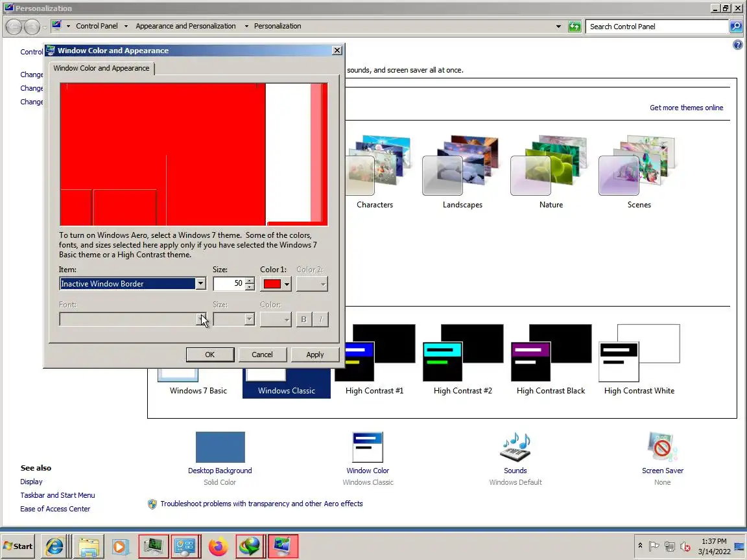Select Window Color and Appearance tab

(101, 68)
